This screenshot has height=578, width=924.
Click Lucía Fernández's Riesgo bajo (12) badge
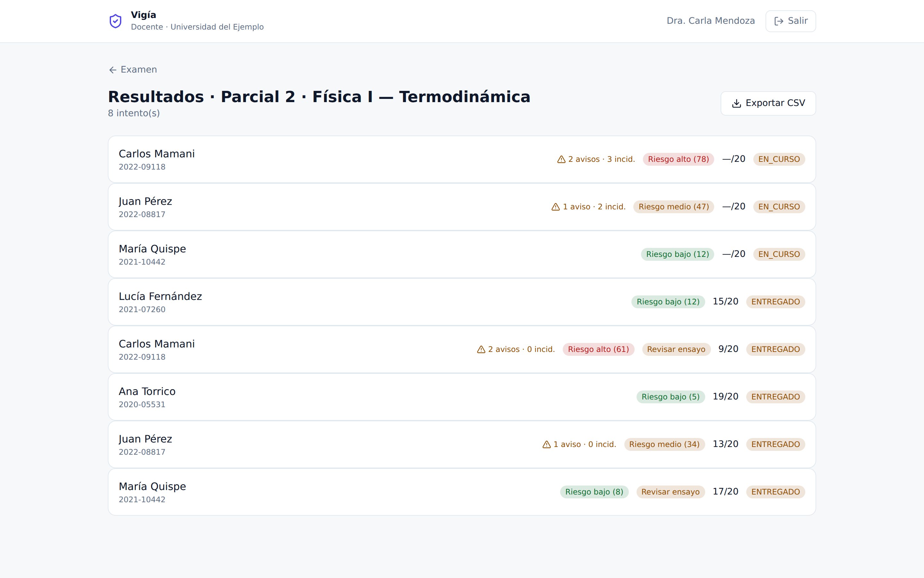click(668, 302)
